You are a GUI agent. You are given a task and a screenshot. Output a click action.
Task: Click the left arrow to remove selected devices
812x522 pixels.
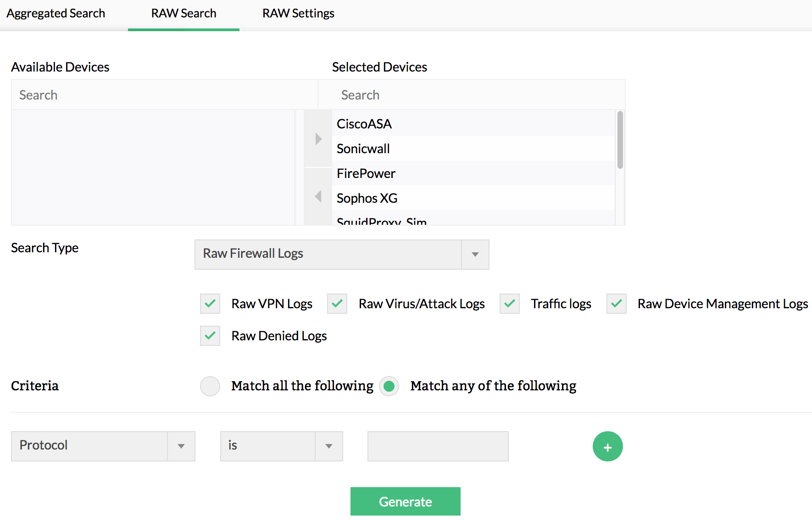pyautogui.click(x=317, y=196)
